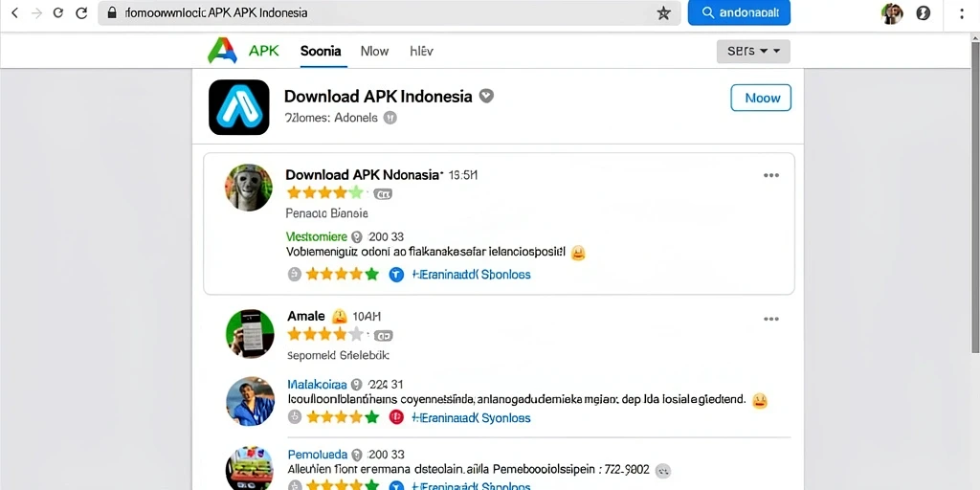Click the APK site logo
Screen dimensions: 980x490
(x=222, y=51)
